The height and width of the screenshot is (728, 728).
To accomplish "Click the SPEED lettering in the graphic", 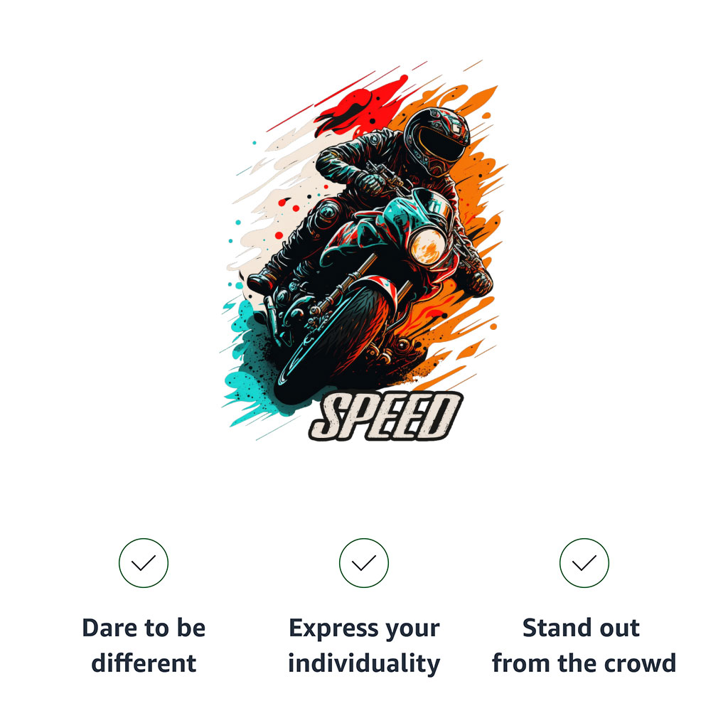I will coord(386,417).
